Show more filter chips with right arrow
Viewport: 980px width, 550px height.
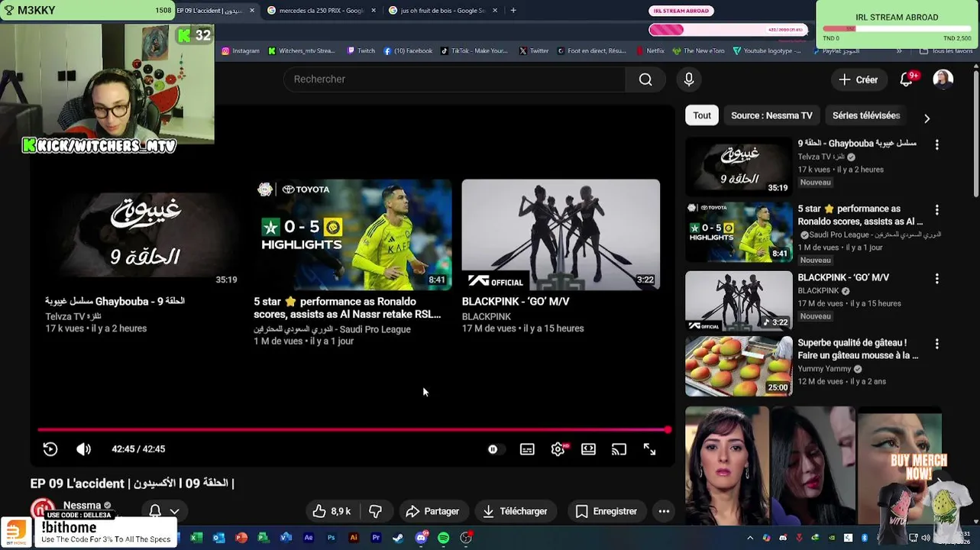tap(927, 118)
